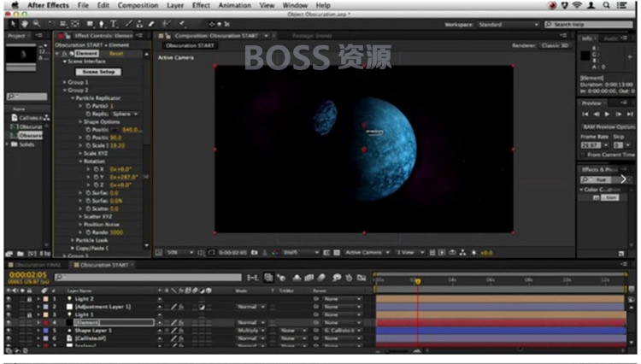Viewport: 641px width, 364px height.
Task: Enable motion blur for timeline
Action: [x=321, y=278]
